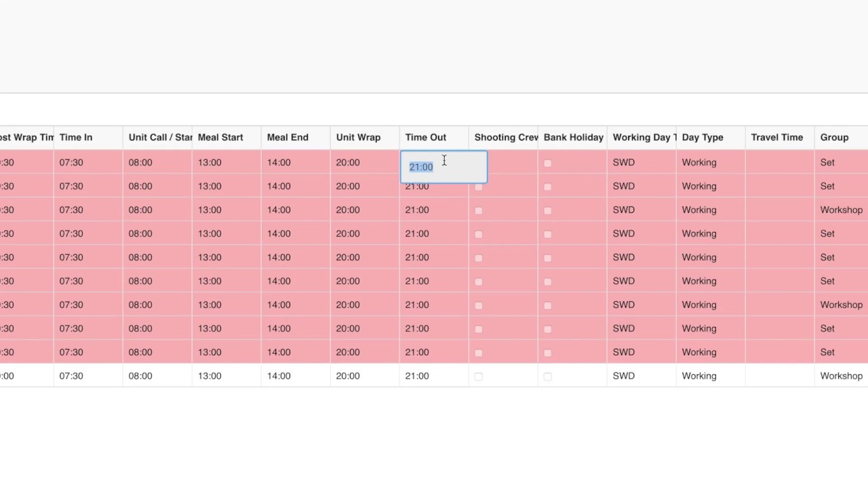Select SWD cell in the row being edited
This screenshot has width=868, height=488.
(x=642, y=162)
